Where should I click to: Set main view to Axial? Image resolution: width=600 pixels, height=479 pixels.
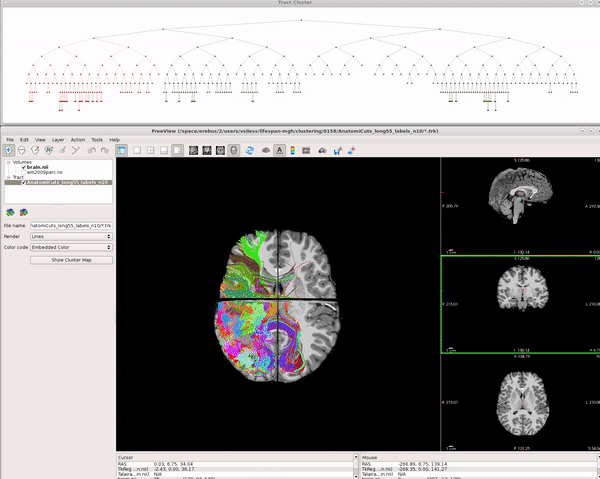[220, 150]
